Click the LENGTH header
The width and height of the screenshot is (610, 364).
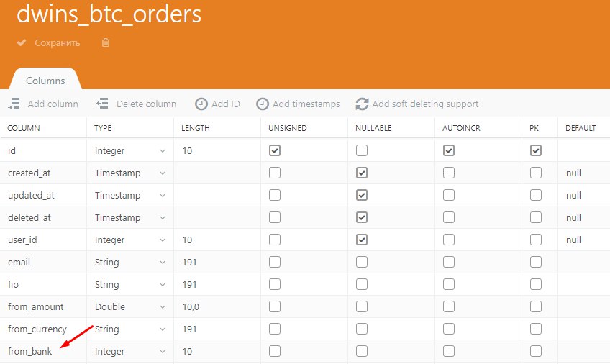(x=195, y=128)
